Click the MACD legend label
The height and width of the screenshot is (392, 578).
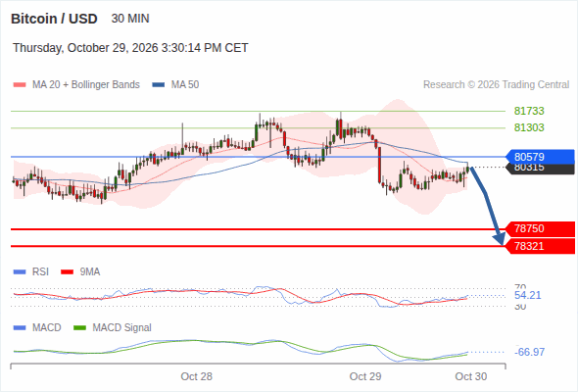tap(47, 328)
